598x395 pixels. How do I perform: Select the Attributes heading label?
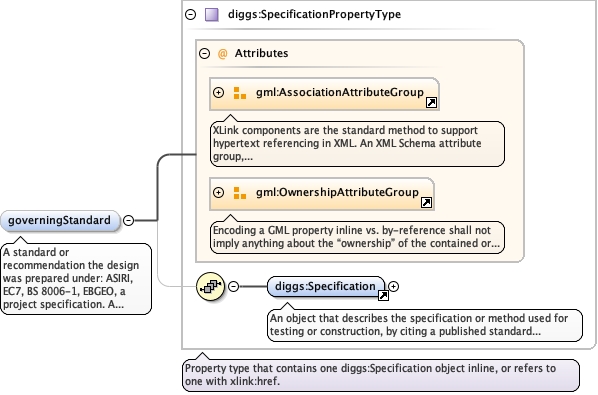point(262,53)
